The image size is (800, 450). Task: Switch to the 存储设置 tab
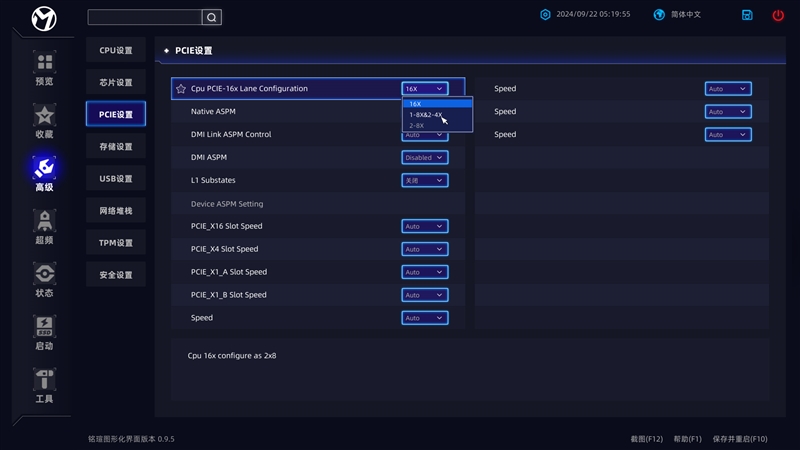116,146
